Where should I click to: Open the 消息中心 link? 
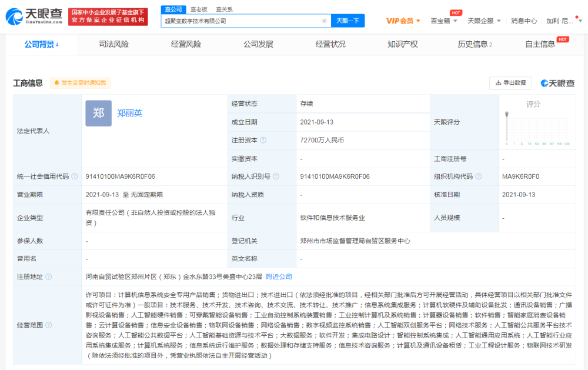[x=524, y=21]
